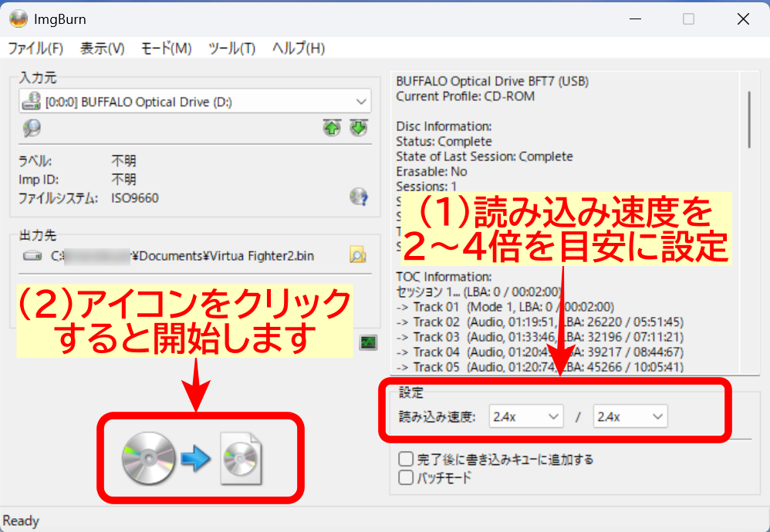Click the disc-to-image read start icon
Viewport: 770px width, 532px height.
(x=193, y=459)
